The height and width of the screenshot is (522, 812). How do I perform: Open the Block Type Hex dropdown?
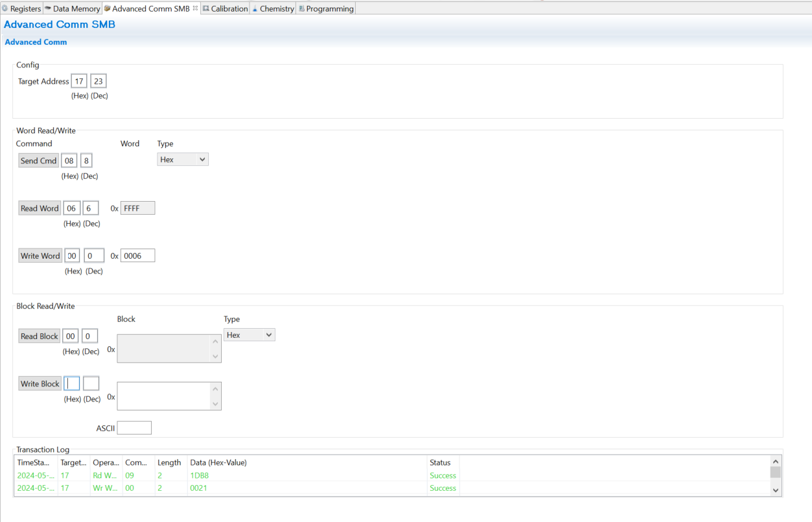click(x=249, y=335)
